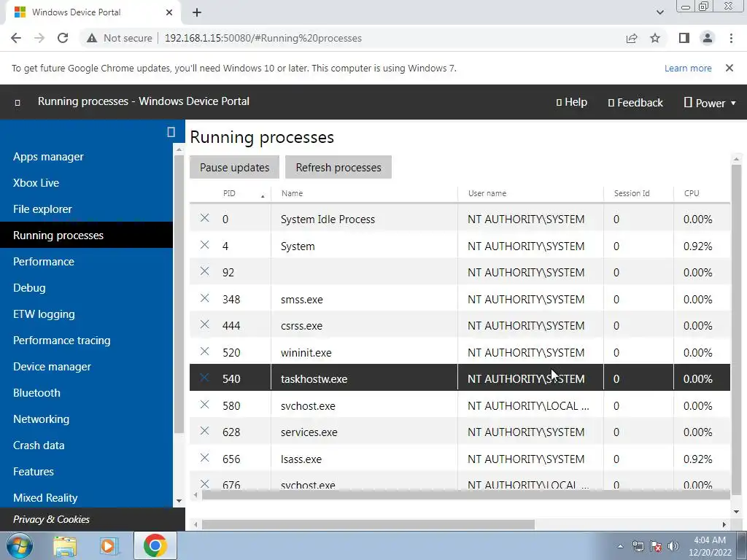
Task: Open Chrome side panel icon
Action: point(684,38)
